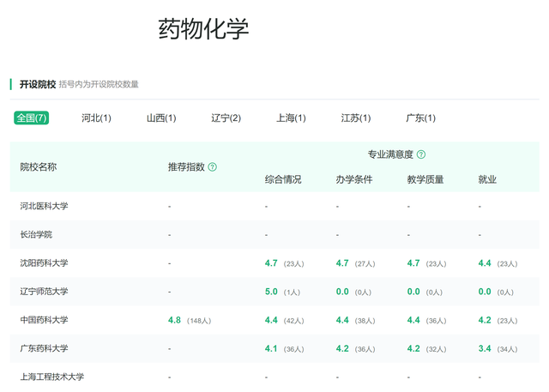549x392 pixels.
Task: Click the 就业 column header
Action: point(487,179)
